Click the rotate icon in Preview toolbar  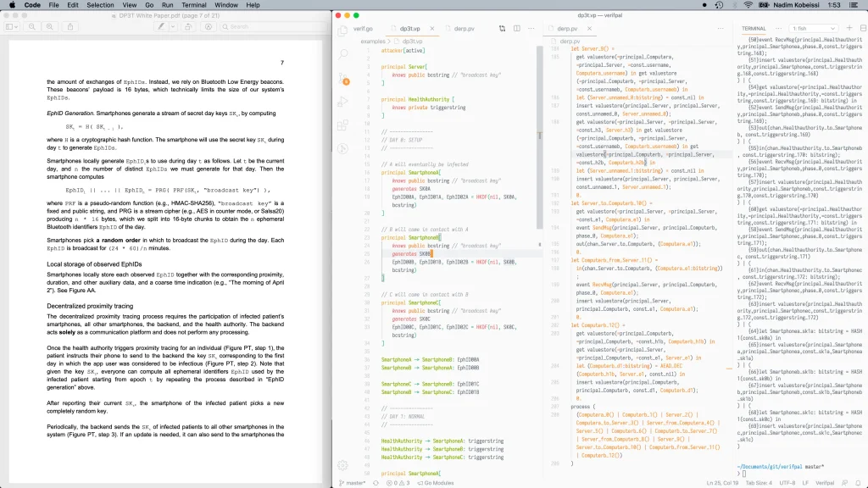pyautogui.click(x=188, y=26)
